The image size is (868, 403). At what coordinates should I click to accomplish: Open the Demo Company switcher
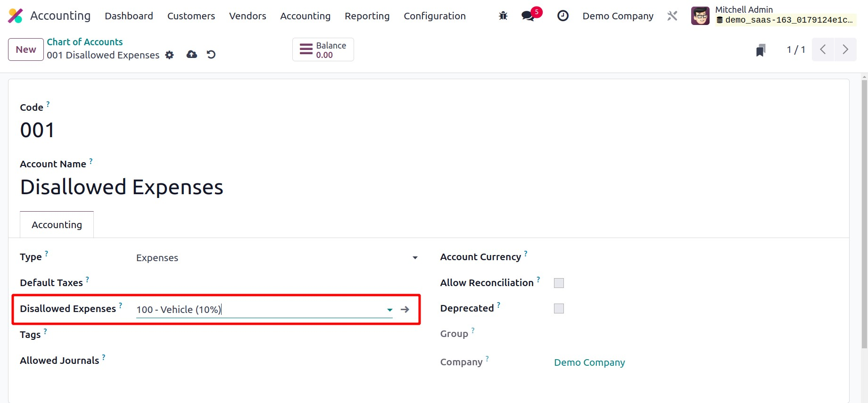(x=618, y=16)
